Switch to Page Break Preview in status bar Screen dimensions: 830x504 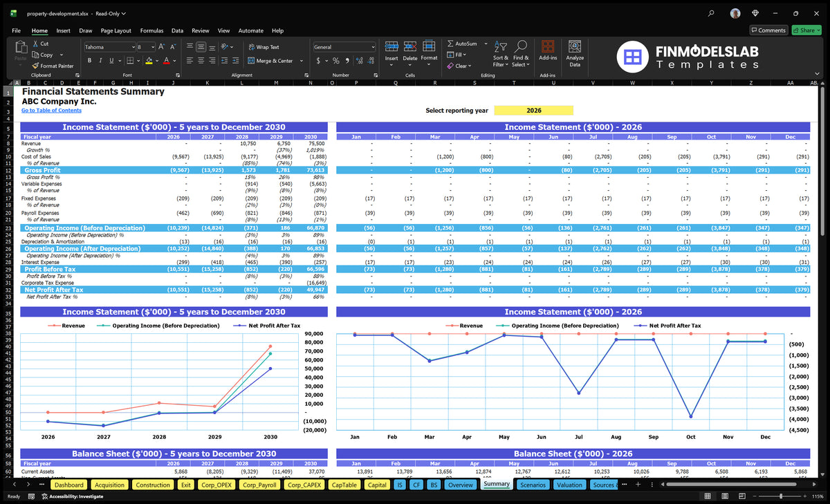(x=744, y=496)
